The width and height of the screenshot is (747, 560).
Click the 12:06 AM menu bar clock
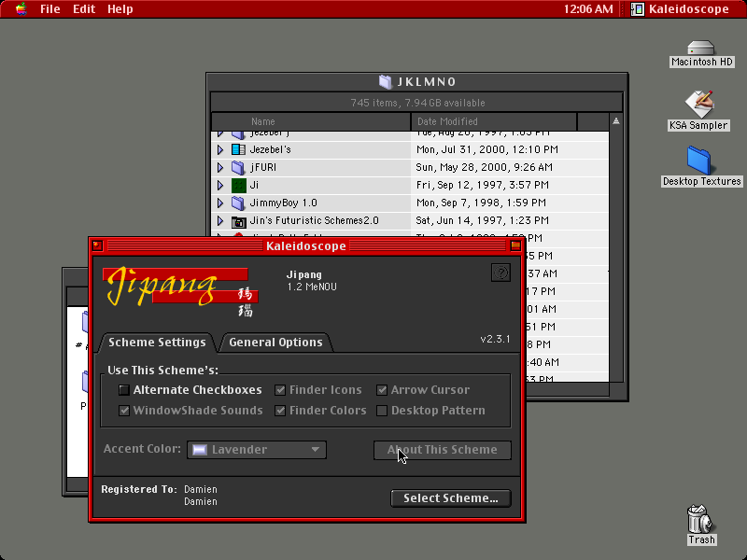coord(588,9)
